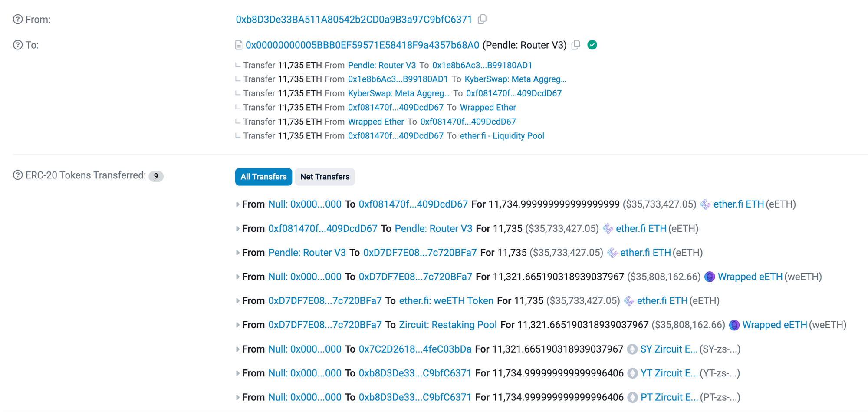Open PT Zircuit E... token link
This screenshot has width=868, height=412.
(669, 398)
